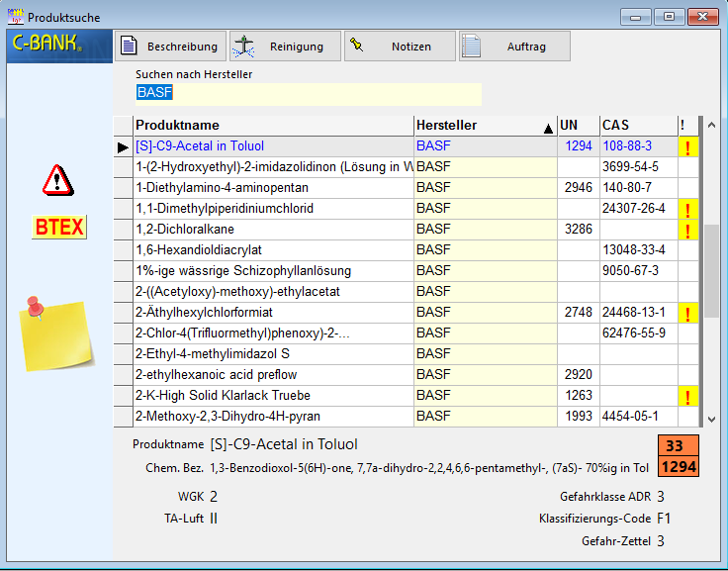The image size is (728, 571).
Task: Open the Auftrag button
Action: tap(514, 47)
